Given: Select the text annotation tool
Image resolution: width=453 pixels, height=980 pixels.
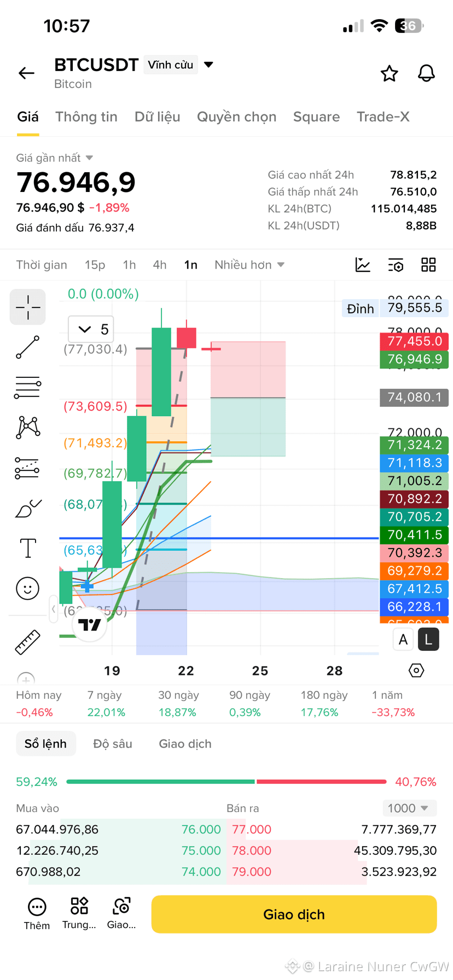Looking at the screenshot, I should [x=28, y=548].
